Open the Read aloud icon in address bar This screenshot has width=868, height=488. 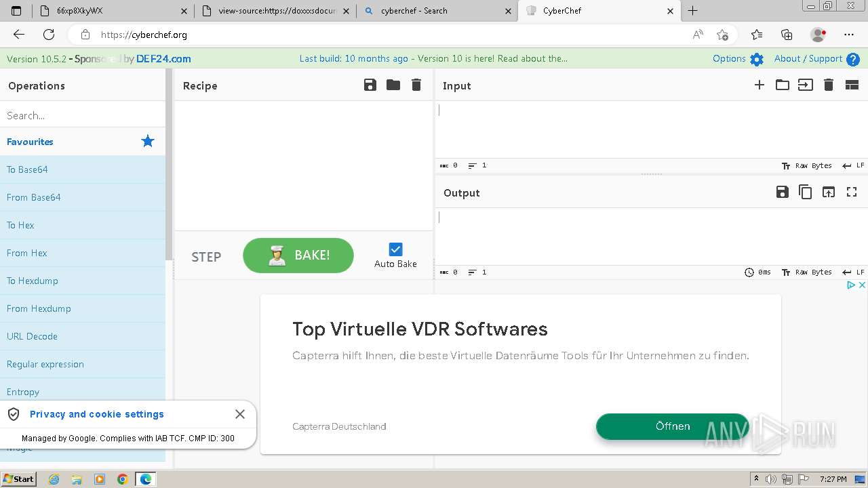(698, 35)
